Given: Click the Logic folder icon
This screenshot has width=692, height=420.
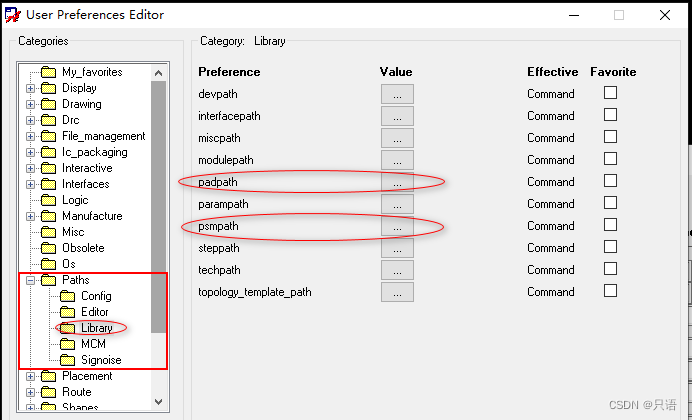Looking at the screenshot, I should click(x=49, y=200).
